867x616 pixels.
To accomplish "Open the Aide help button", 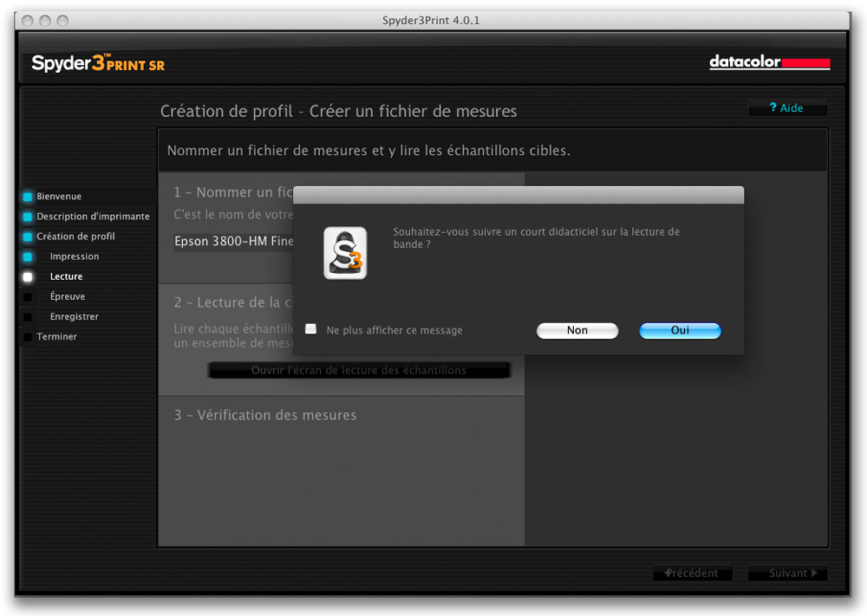I will pyautogui.click(x=787, y=107).
